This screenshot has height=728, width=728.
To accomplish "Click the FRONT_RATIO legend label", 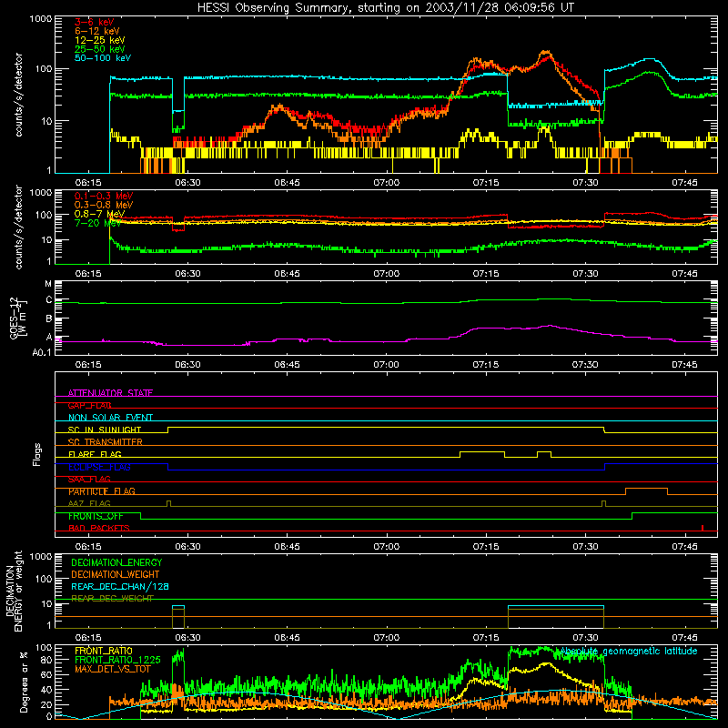I will pyautogui.click(x=104, y=651).
